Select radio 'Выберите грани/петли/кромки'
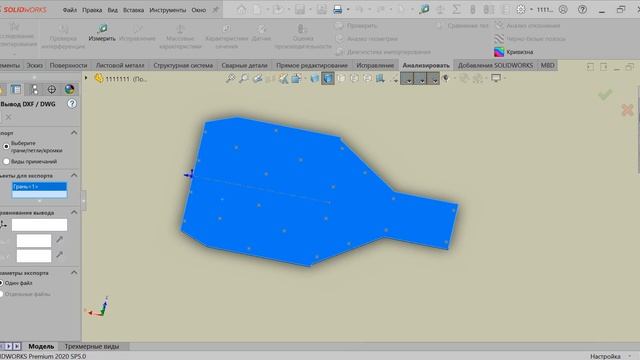 pos(6,147)
